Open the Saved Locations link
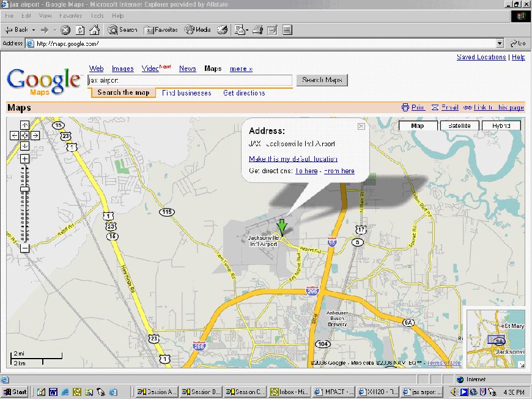The width and height of the screenshot is (532, 399). coord(481,57)
